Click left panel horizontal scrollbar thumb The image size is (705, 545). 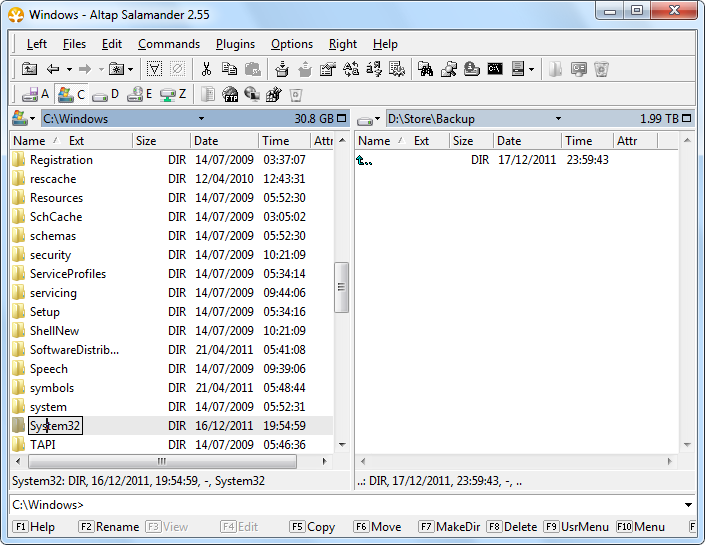(162, 461)
